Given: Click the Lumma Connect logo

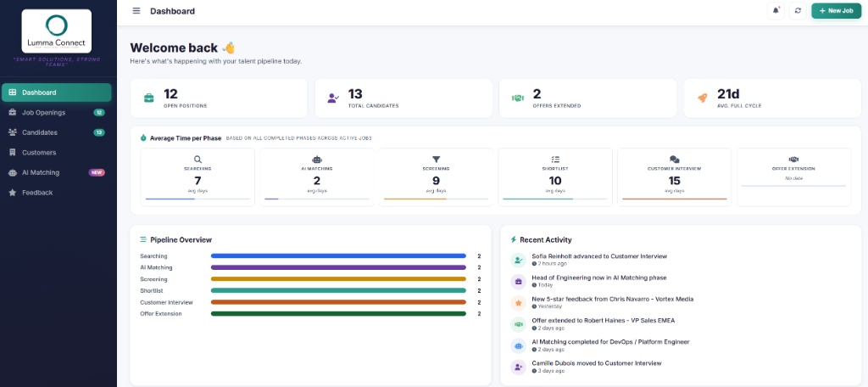Looking at the screenshot, I should point(57,31).
